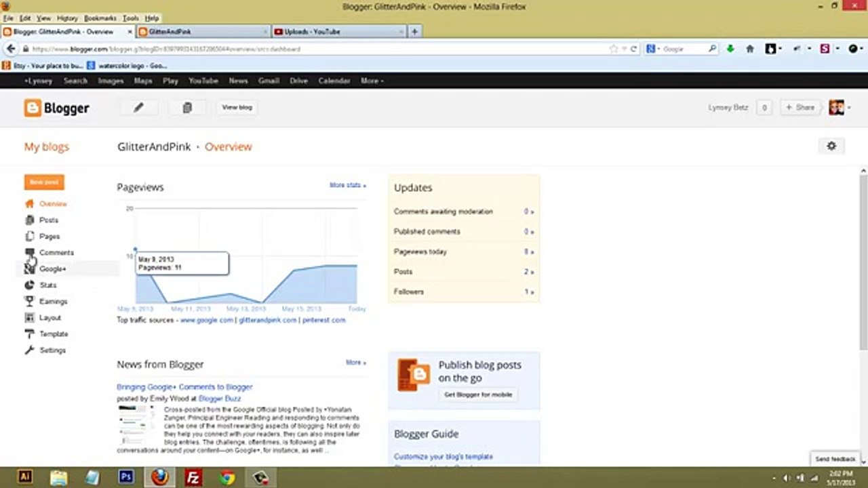Image resolution: width=868 pixels, height=488 pixels.
Task: Open the My blogs link
Action: tap(47, 146)
